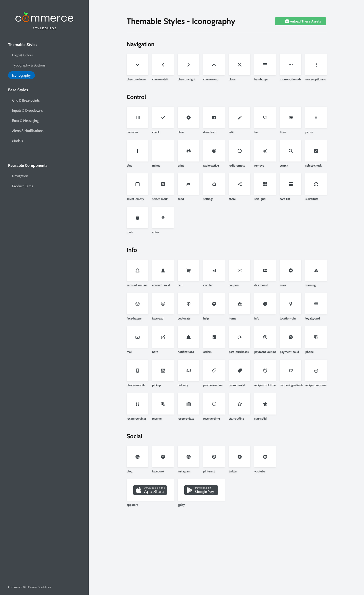Select the print icon tile
Image resolution: width=364 pixels, height=595 pixels.
(x=189, y=151)
